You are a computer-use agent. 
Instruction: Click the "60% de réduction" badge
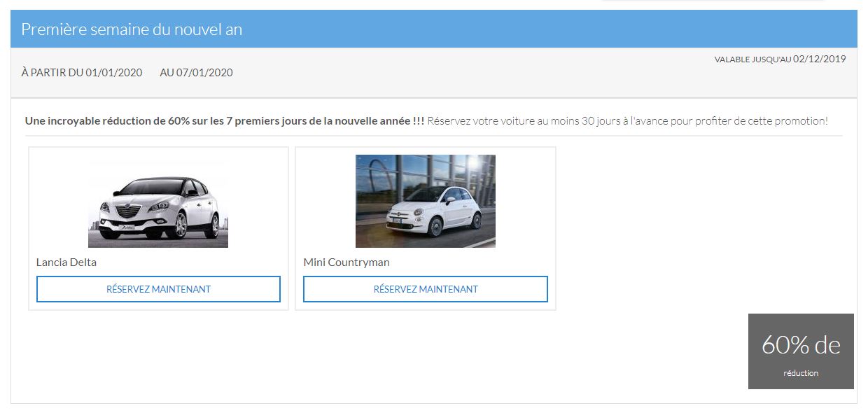801,351
